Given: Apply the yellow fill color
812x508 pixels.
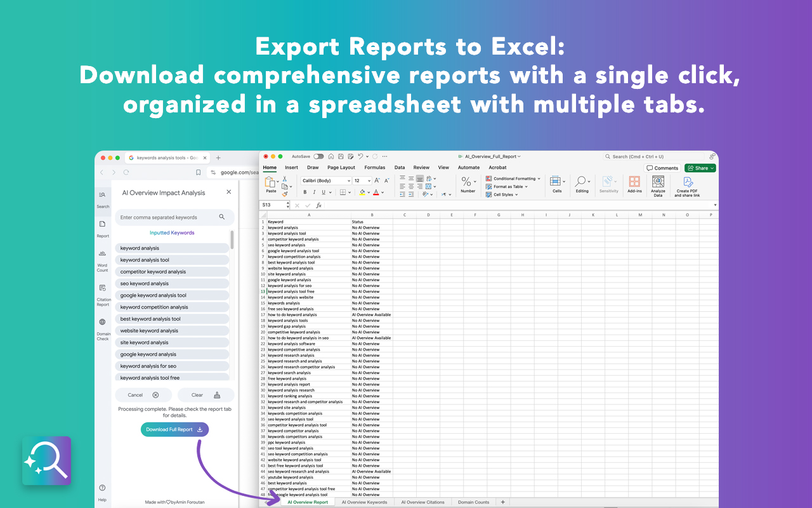Looking at the screenshot, I should coord(362,192).
